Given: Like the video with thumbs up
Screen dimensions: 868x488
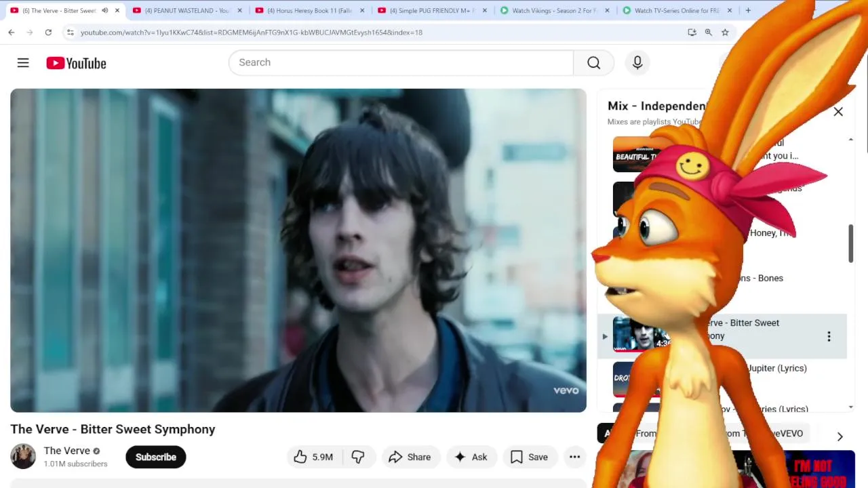Looking at the screenshot, I should (x=313, y=457).
